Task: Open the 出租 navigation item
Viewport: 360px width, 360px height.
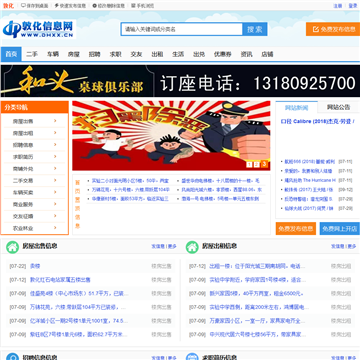Action: pyautogui.click(x=157, y=54)
